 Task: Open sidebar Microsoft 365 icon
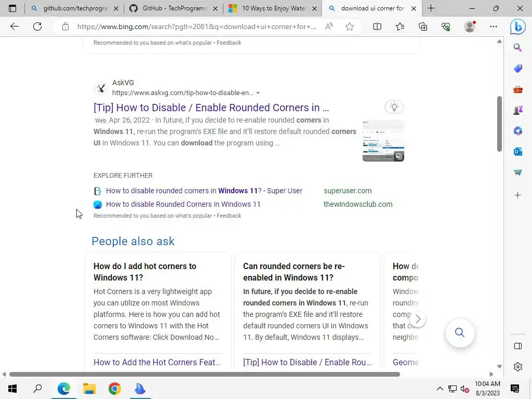pos(518,130)
